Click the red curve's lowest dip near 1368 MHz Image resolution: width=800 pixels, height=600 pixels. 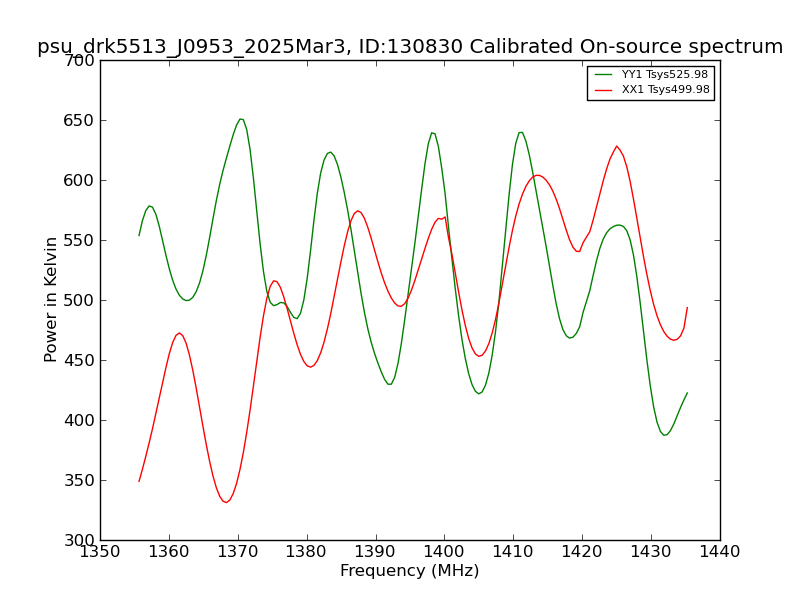coord(226,502)
